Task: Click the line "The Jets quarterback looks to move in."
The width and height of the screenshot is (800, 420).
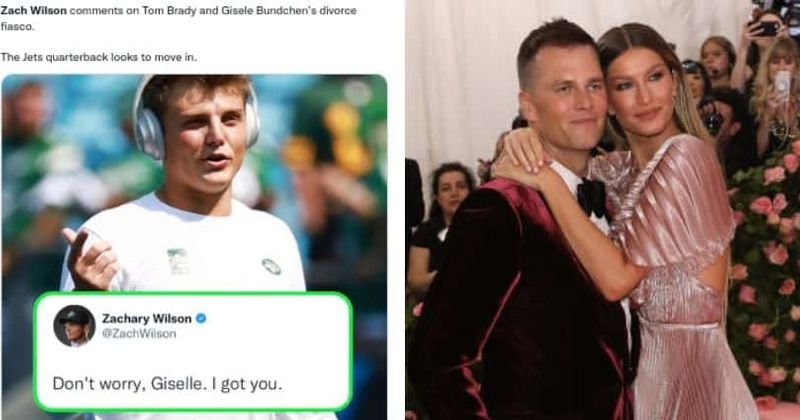Action: click(x=98, y=57)
